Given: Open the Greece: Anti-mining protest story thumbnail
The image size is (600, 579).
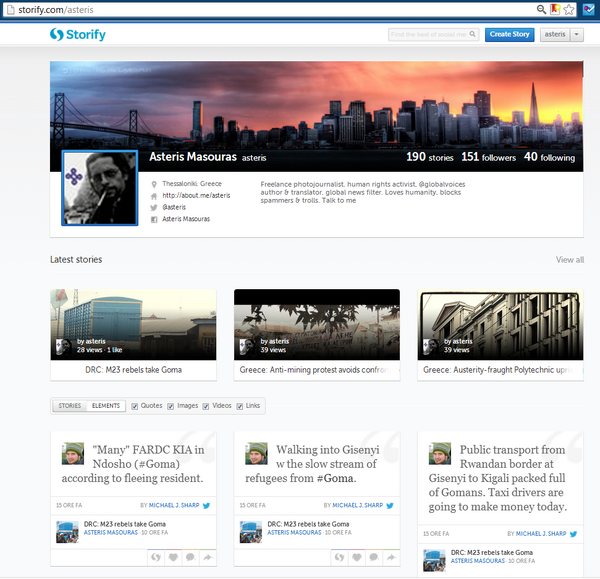Looking at the screenshot, I should click(x=317, y=325).
